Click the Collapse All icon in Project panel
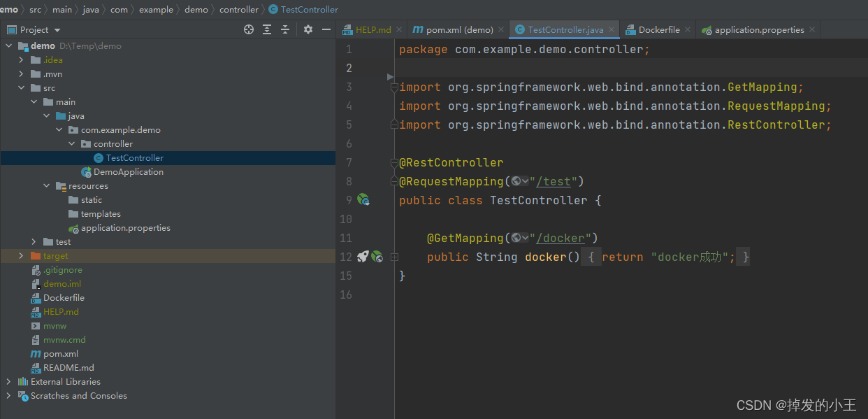This screenshot has width=868, height=419. 285,29
